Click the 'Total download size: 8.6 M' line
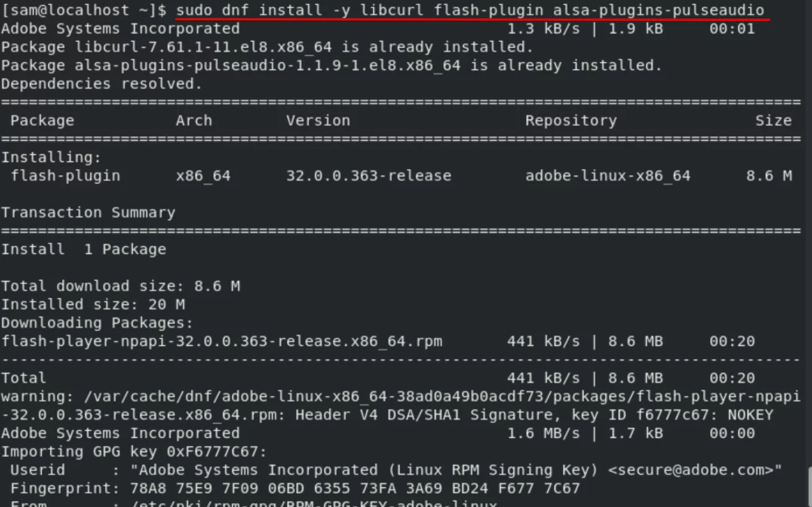 coord(121,286)
